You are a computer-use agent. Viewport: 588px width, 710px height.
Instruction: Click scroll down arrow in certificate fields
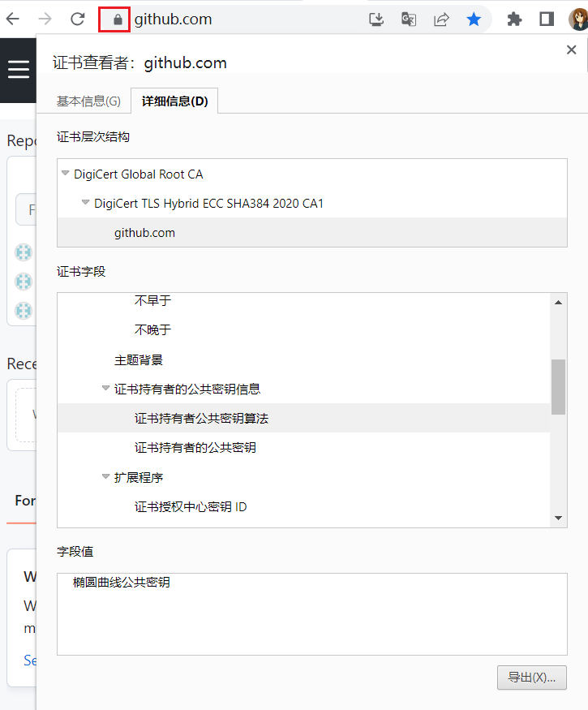click(x=558, y=518)
